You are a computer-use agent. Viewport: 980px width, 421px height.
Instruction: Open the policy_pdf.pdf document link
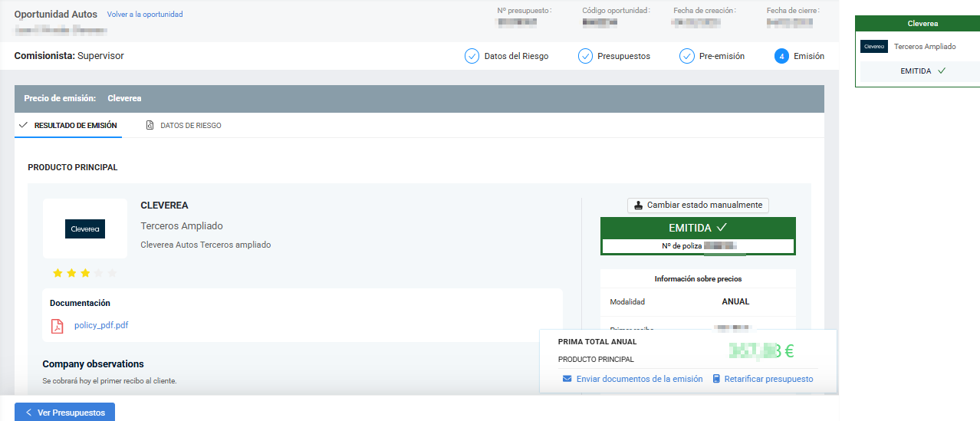point(101,325)
